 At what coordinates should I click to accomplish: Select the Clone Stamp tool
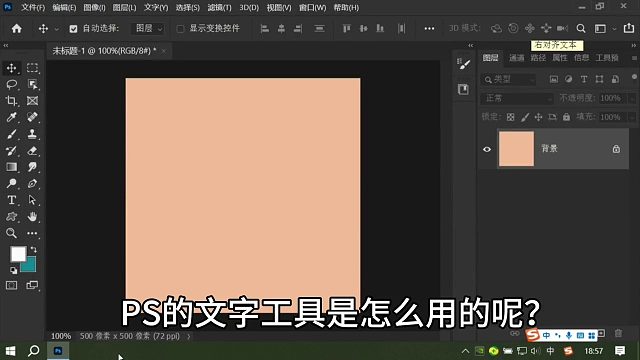click(x=32, y=134)
